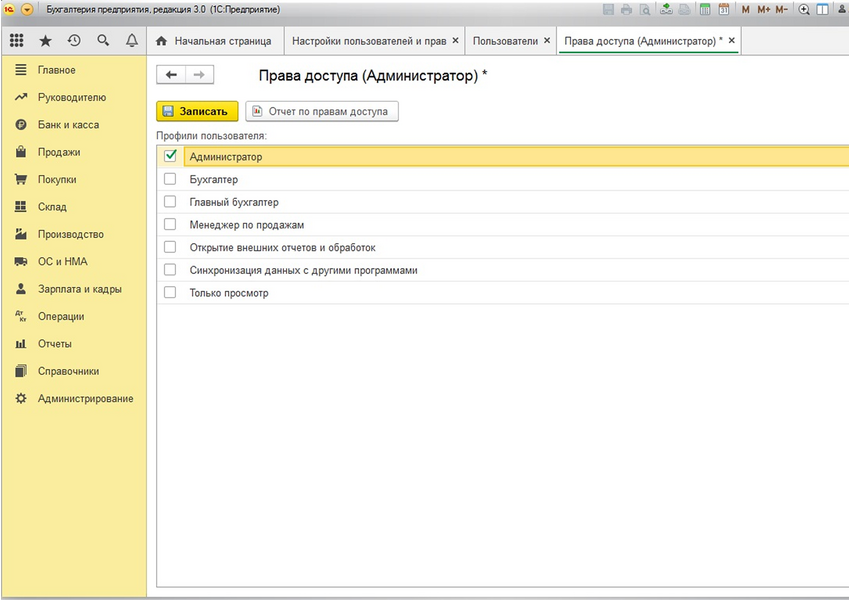Click the search magnifier icon

pyautogui.click(x=103, y=41)
